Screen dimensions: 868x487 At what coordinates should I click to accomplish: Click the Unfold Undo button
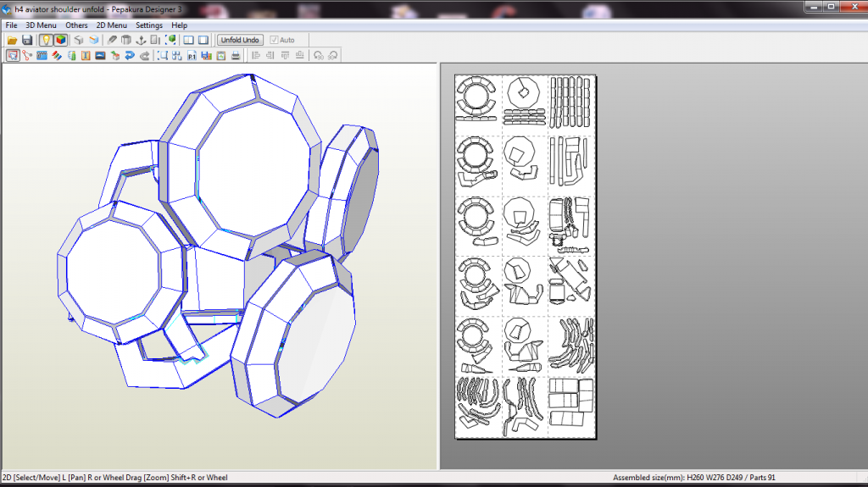tap(240, 40)
